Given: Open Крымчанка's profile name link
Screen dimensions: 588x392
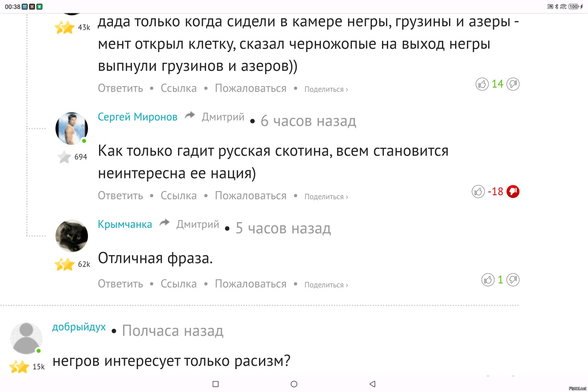Looking at the screenshot, I should tap(125, 224).
